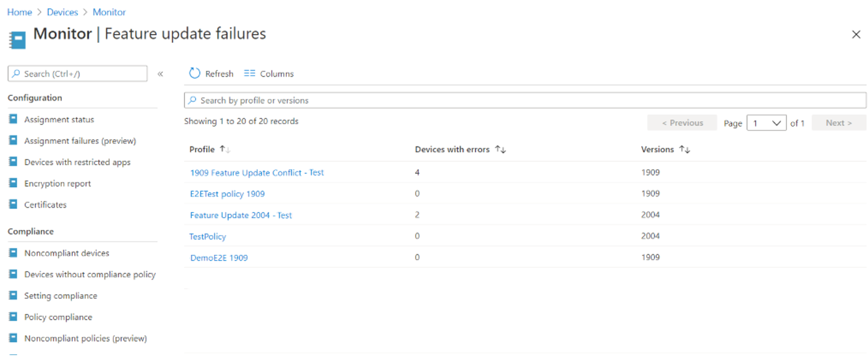Open the Page number dropdown

click(x=766, y=123)
